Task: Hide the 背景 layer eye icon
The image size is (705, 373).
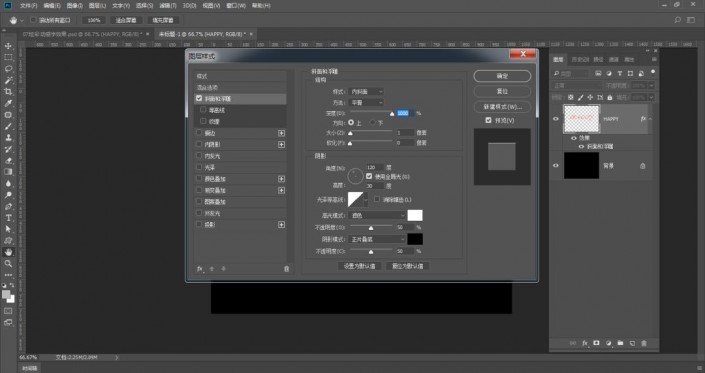Action: (555, 165)
